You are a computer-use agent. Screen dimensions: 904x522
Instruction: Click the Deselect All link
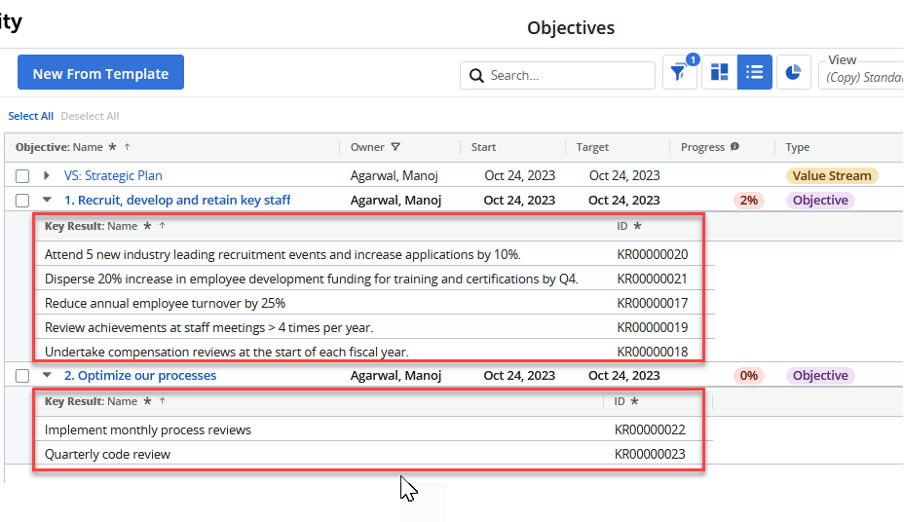tap(90, 116)
